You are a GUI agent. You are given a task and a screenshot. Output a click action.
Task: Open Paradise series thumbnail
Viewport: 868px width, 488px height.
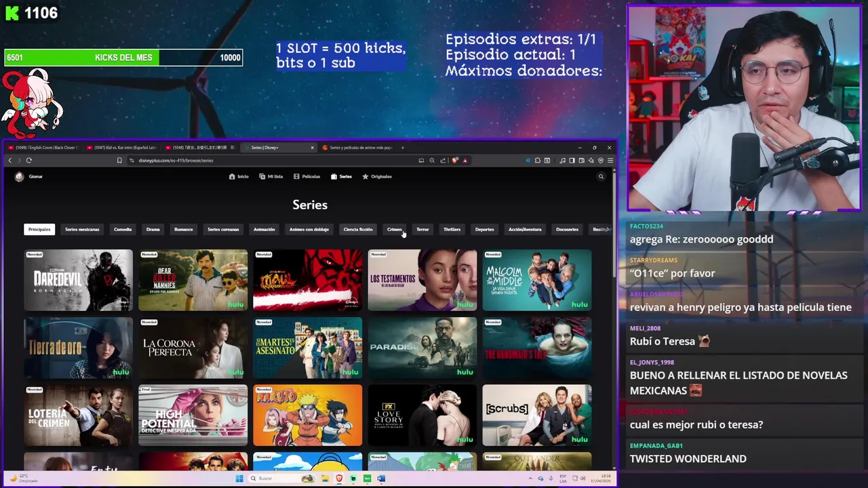[422, 348]
